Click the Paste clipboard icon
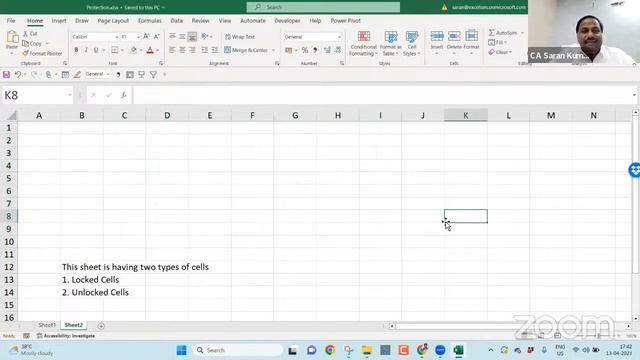The image size is (640, 360). [x=12, y=38]
